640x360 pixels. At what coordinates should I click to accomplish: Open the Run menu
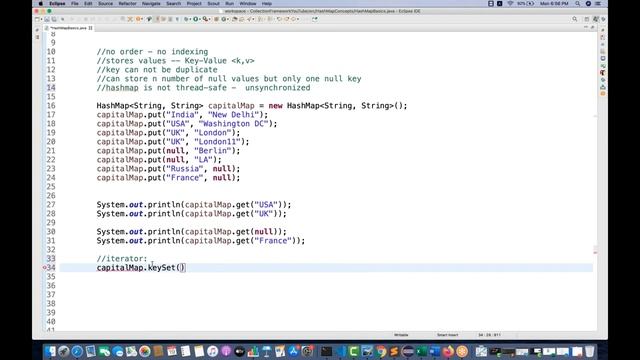click(229, 4)
